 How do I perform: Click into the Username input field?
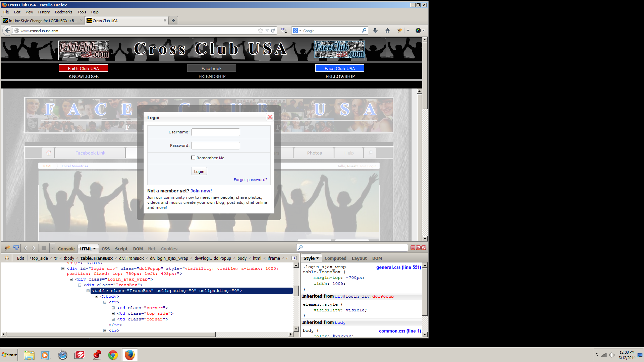coord(215,132)
